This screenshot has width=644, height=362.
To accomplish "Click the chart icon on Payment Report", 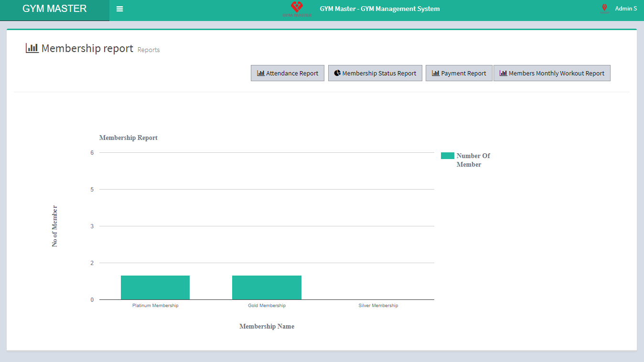I will [x=435, y=73].
